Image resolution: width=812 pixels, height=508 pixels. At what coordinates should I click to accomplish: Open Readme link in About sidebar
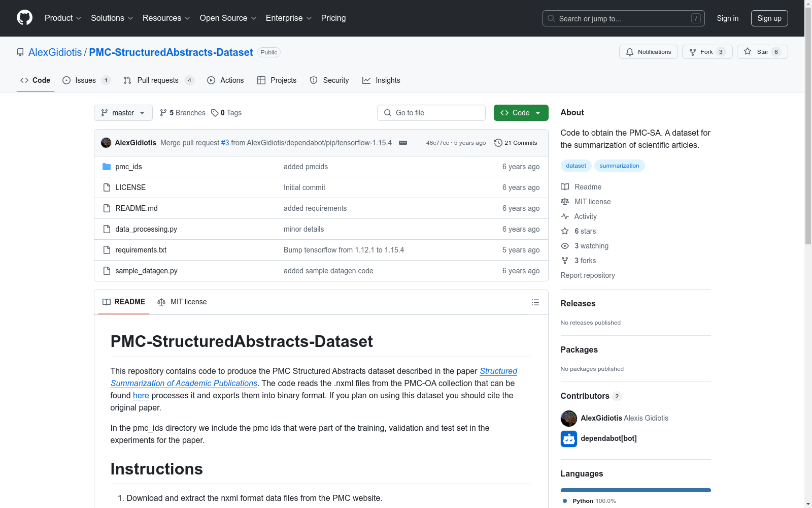click(581, 187)
